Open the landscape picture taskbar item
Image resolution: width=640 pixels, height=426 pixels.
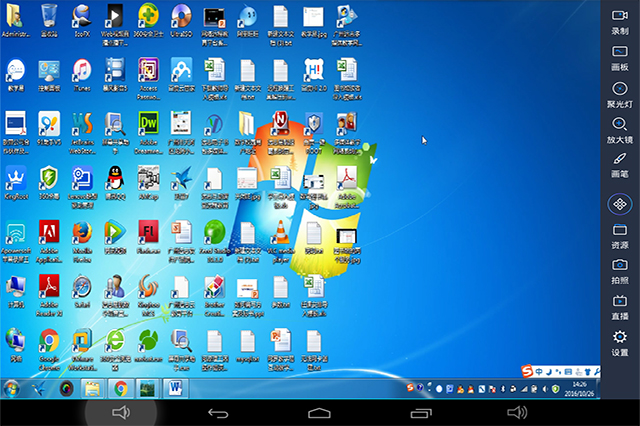[x=148, y=388]
